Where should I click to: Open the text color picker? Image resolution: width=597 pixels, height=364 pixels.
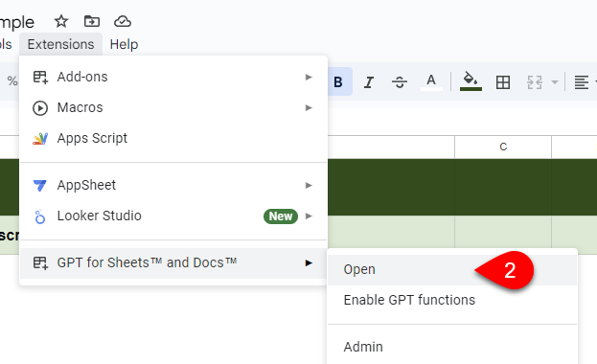pyautogui.click(x=431, y=81)
